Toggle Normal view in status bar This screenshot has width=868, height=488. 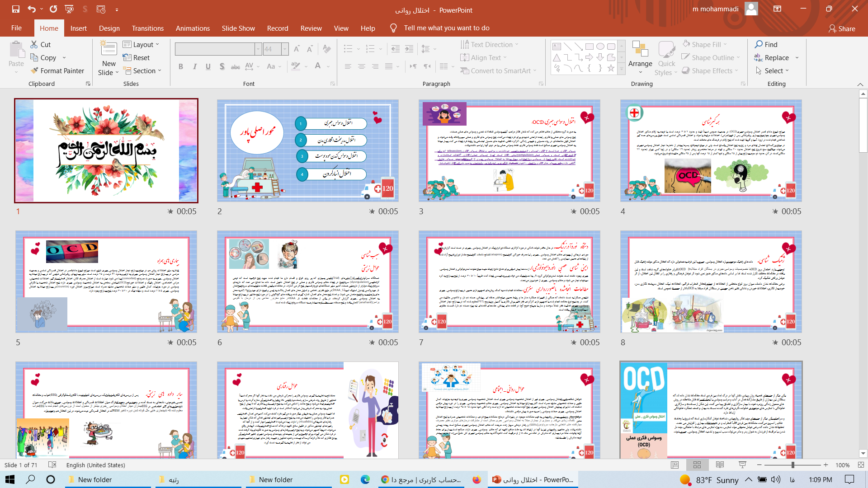click(675, 465)
